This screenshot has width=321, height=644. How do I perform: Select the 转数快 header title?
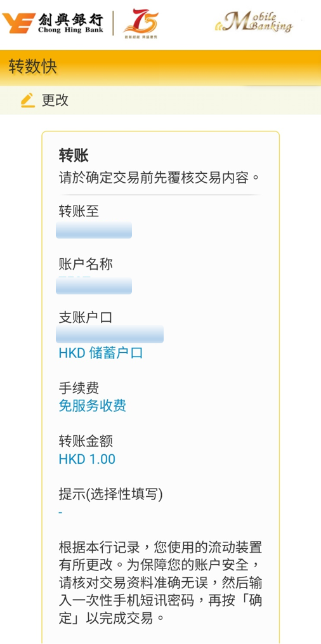point(33,67)
